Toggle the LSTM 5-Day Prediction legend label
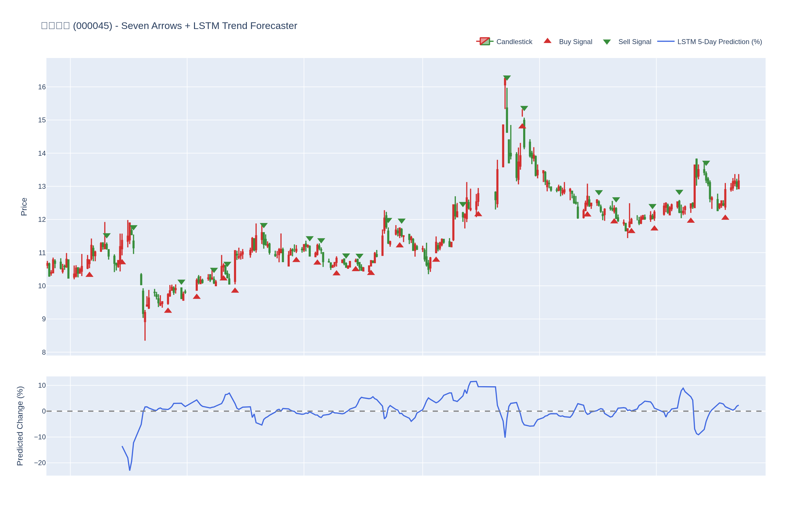The height and width of the screenshot is (522, 812). pos(719,42)
